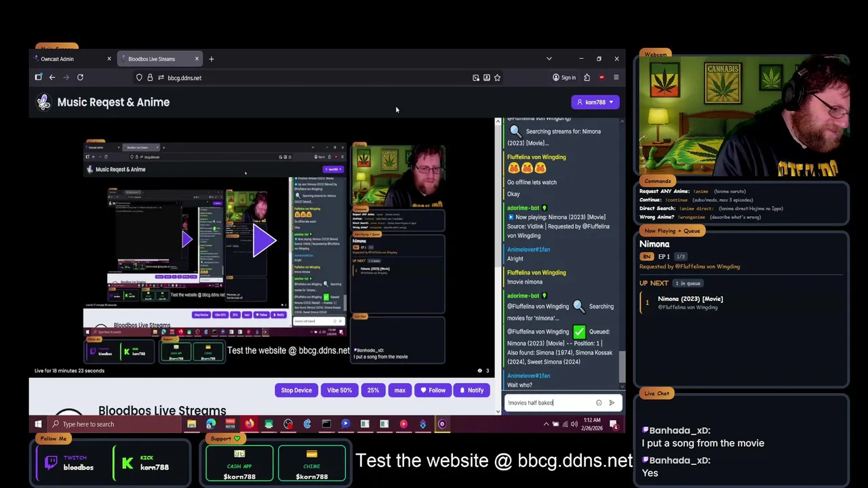Viewport: 868px width, 488px height.
Task: Open a new browser tab
Action: 211,59
